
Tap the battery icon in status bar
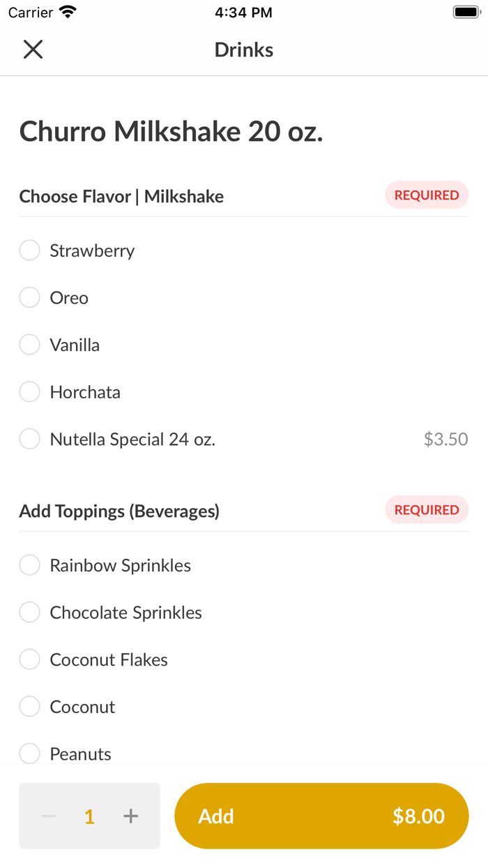point(465,13)
